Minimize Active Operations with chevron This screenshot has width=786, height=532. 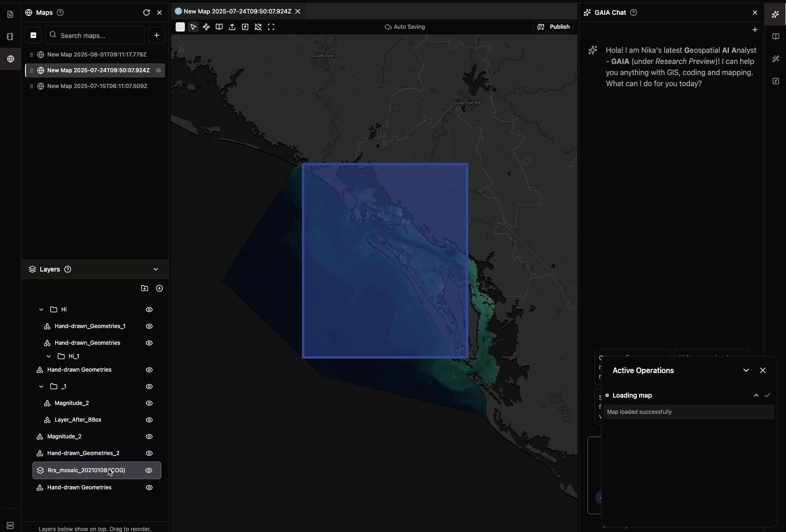[746, 370]
